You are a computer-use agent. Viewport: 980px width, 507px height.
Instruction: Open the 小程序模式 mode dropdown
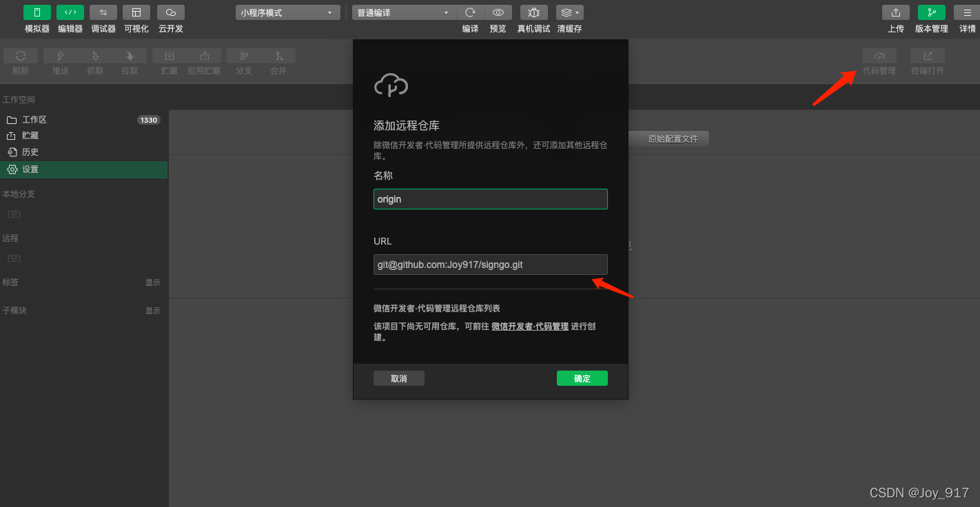pos(288,12)
